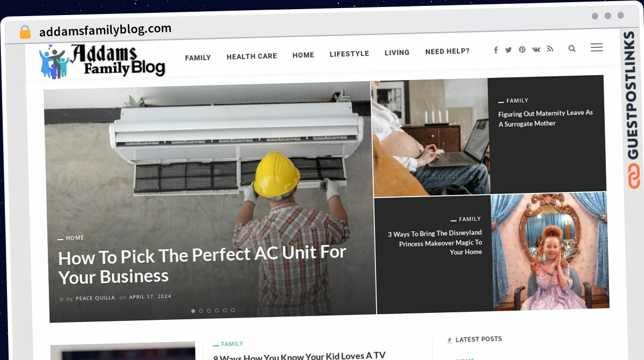The height and width of the screenshot is (360, 644).
Task: Open the Pinterest social icon
Action: tap(522, 49)
